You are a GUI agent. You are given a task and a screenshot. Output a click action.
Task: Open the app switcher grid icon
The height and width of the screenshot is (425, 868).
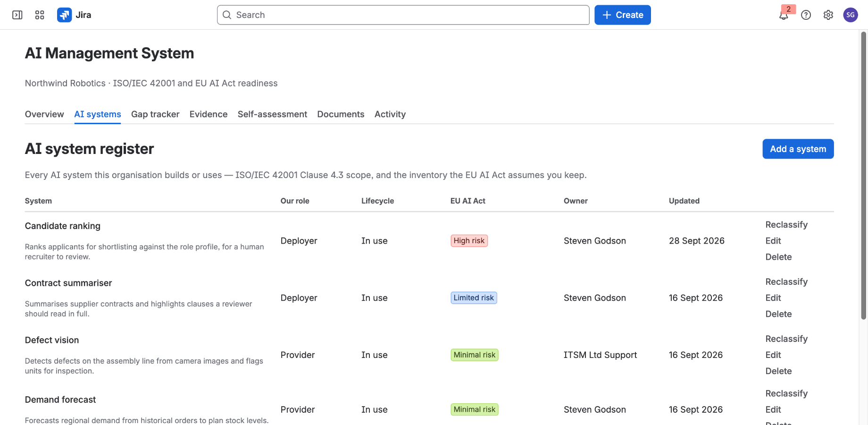(x=40, y=15)
